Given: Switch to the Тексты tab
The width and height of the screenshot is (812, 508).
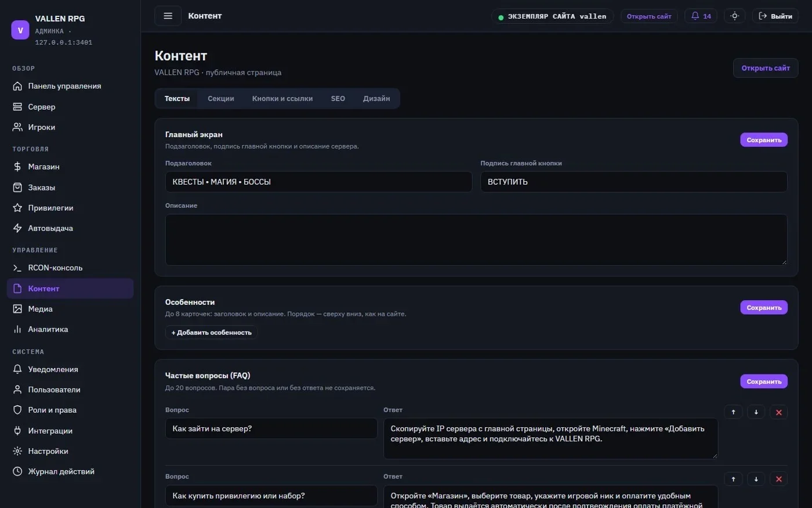Looking at the screenshot, I should 177,99.
